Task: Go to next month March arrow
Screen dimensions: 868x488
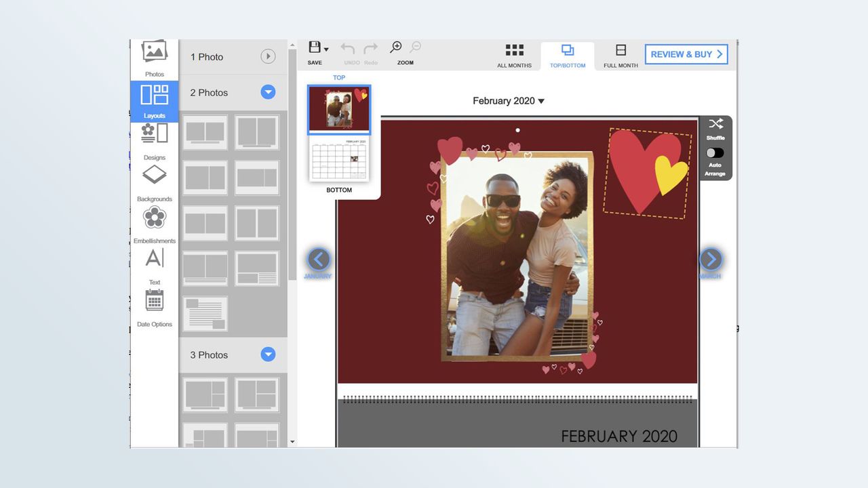Action: 710,259
